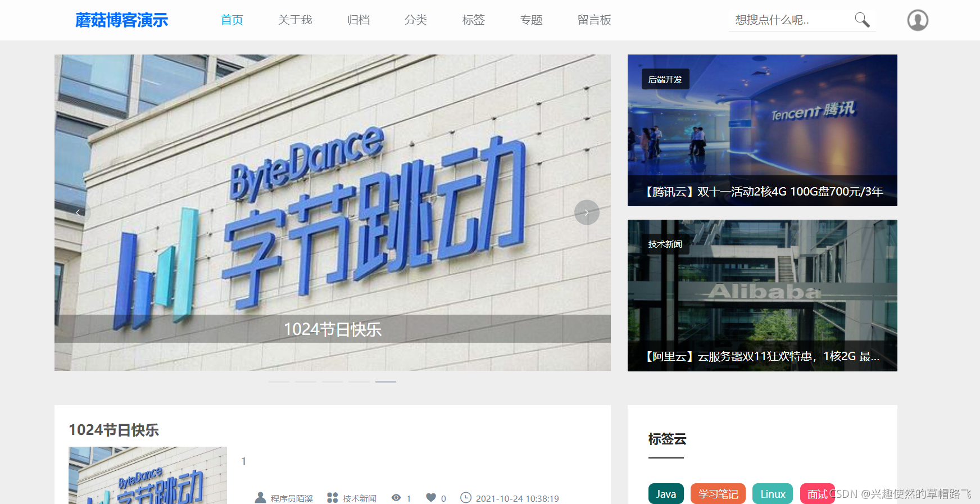
Task: Open the 专题 nav item
Action: [x=532, y=20]
